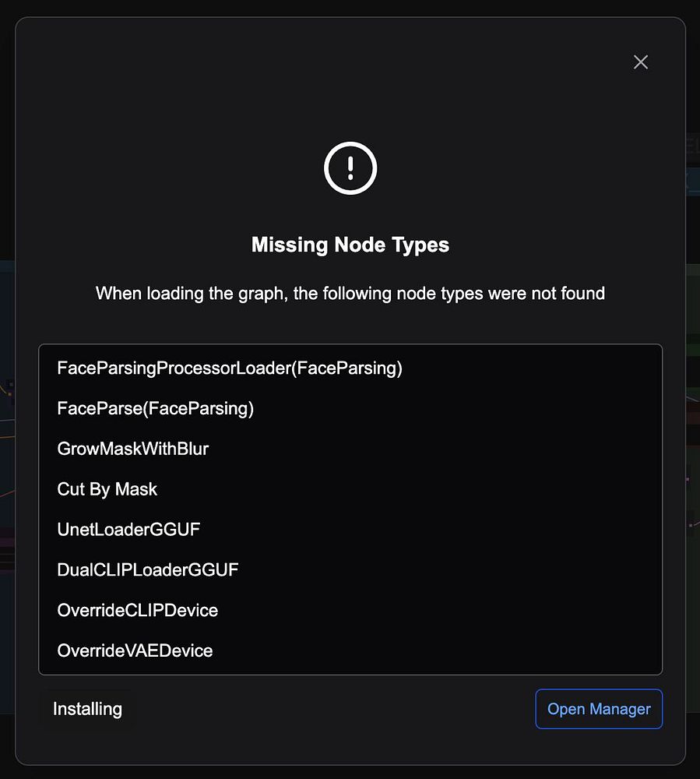Image resolution: width=700 pixels, height=779 pixels.
Task: Pick GrowMaskWithBlur from the missing list
Action: [x=133, y=449]
